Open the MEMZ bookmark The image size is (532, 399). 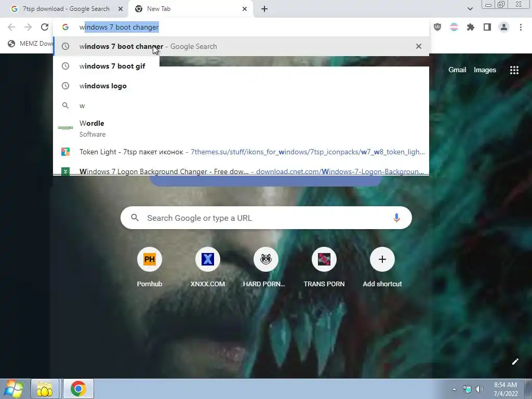click(30, 44)
